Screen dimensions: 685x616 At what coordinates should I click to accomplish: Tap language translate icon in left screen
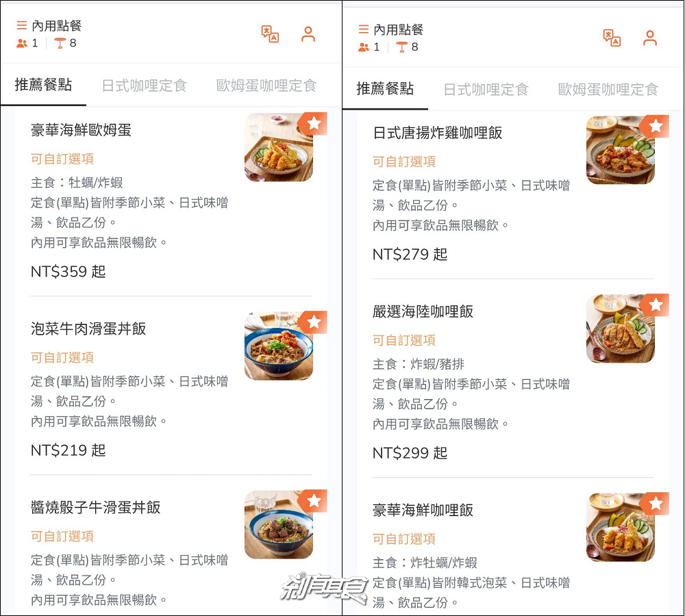click(x=270, y=34)
